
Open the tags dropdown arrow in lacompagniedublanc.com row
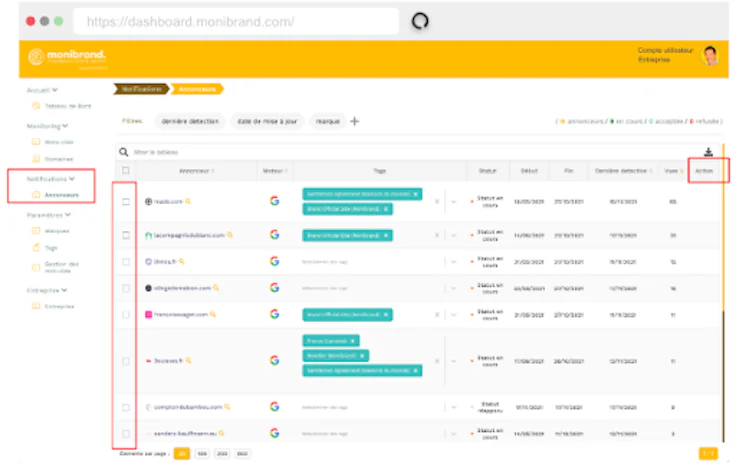(x=453, y=236)
